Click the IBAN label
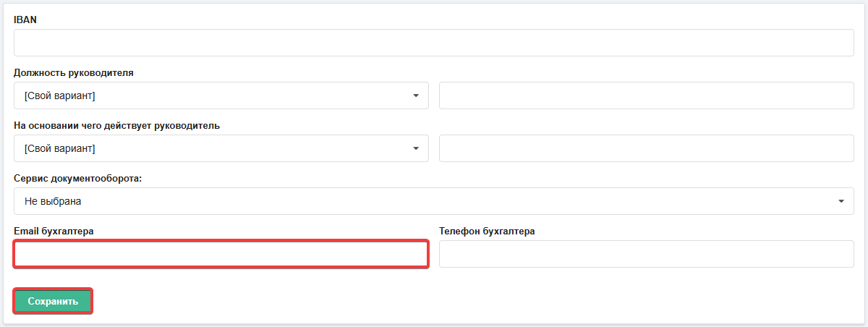The image size is (868, 327). [25, 20]
